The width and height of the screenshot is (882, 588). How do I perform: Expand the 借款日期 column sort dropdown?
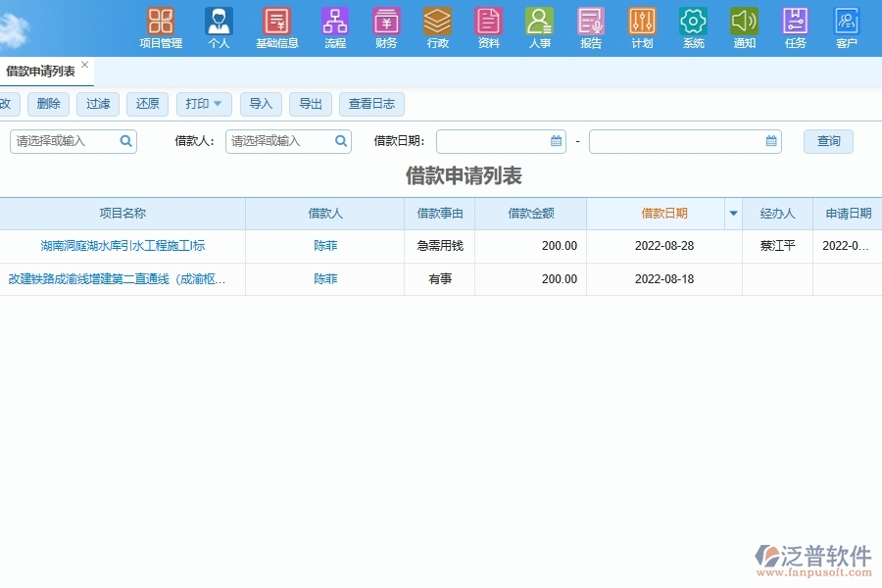coord(731,214)
